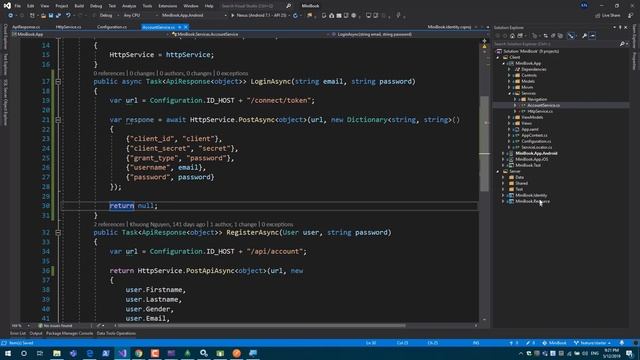The height and width of the screenshot is (360, 640).
Task: Select the ViewModels folder
Action: 532,118
